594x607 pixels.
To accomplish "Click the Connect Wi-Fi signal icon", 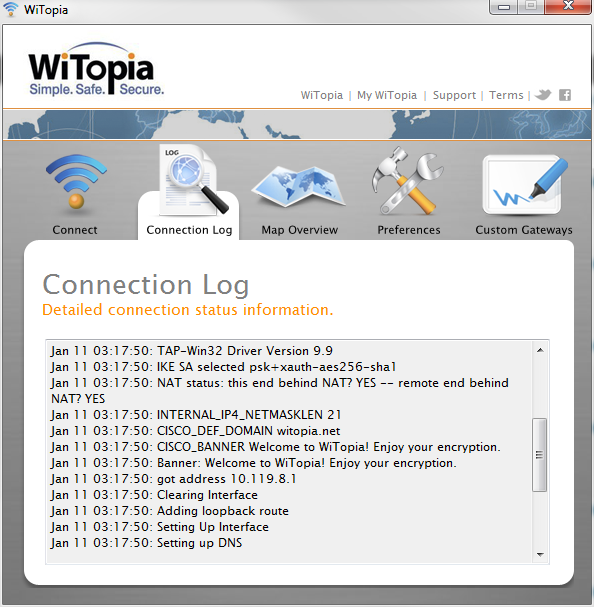I will coord(76,182).
